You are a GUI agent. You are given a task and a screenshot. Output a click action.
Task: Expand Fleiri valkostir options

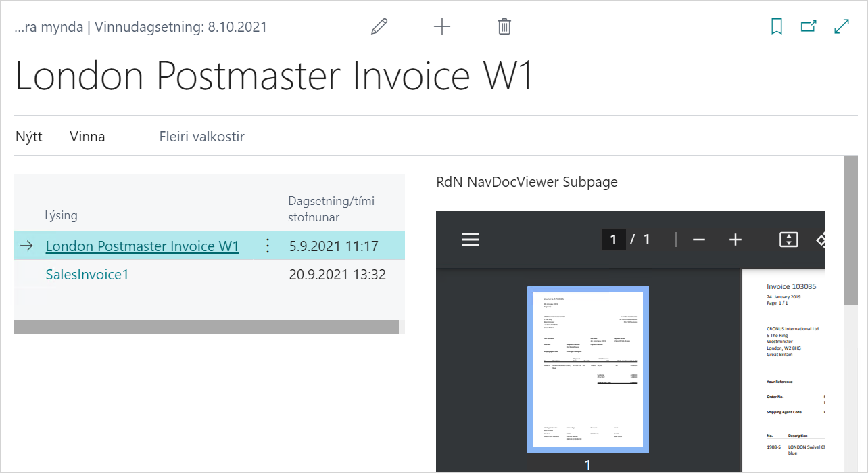coord(201,137)
